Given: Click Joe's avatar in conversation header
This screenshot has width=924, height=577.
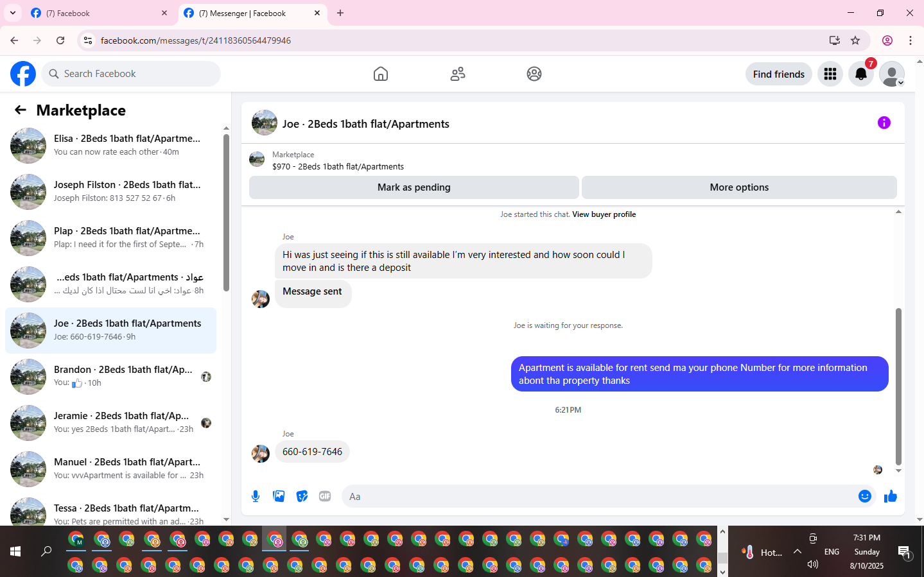Looking at the screenshot, I should [x=265, y=123].
